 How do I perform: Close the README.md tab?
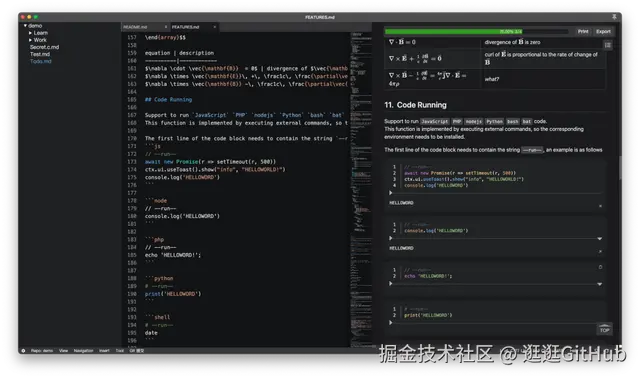(166, 27)
